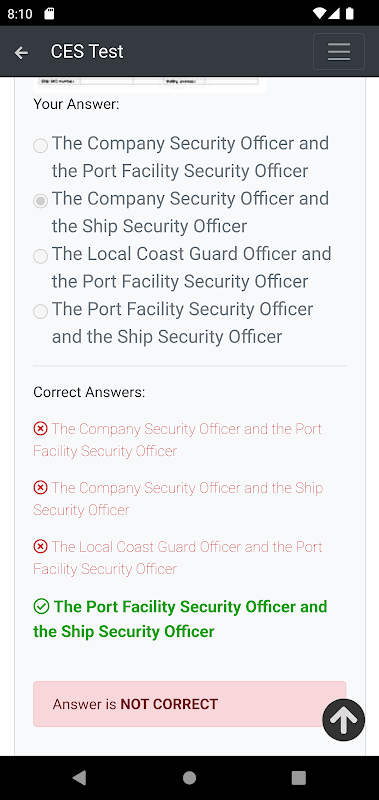379x800 pixels.
Task: Select Port Facility and Ship Security Officer radio
Action: coord(40,311)
